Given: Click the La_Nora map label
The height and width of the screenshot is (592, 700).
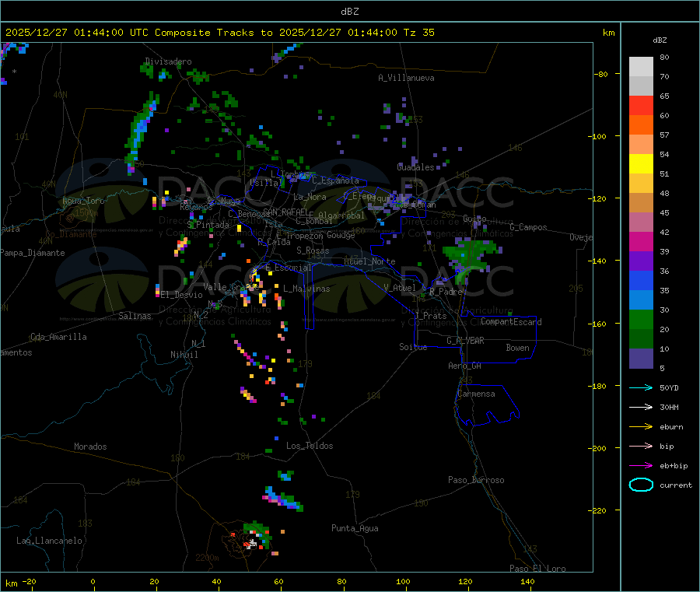Looking at the screenshot, I should click(x=310, y=197).
